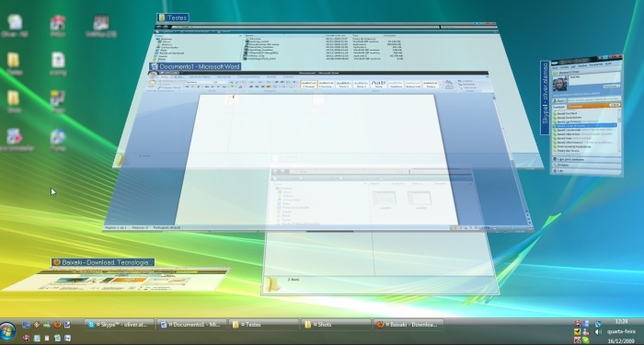This screenshot has height=345, width=644.
Task: Click the Office button in Word
Action: tap(153, 75)
